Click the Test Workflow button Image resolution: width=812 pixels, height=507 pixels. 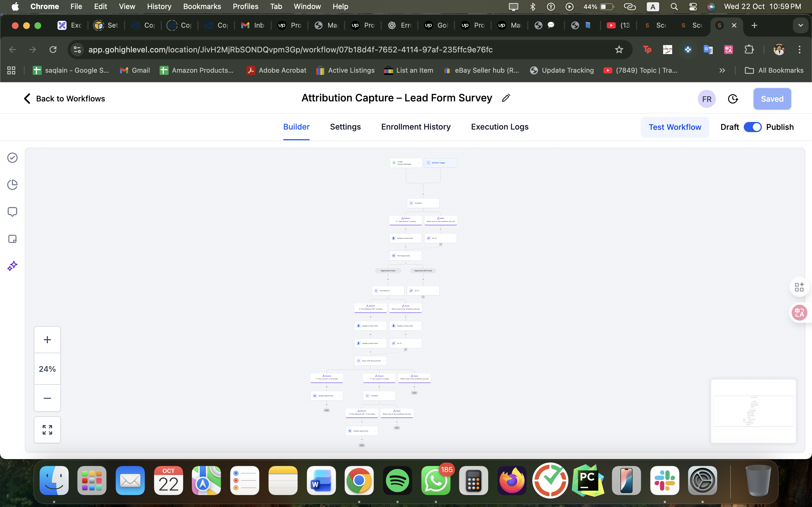675,127
